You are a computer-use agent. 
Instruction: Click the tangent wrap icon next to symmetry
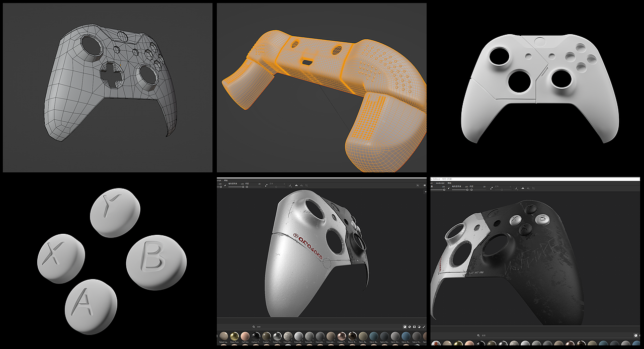click(x=302, y=186)
